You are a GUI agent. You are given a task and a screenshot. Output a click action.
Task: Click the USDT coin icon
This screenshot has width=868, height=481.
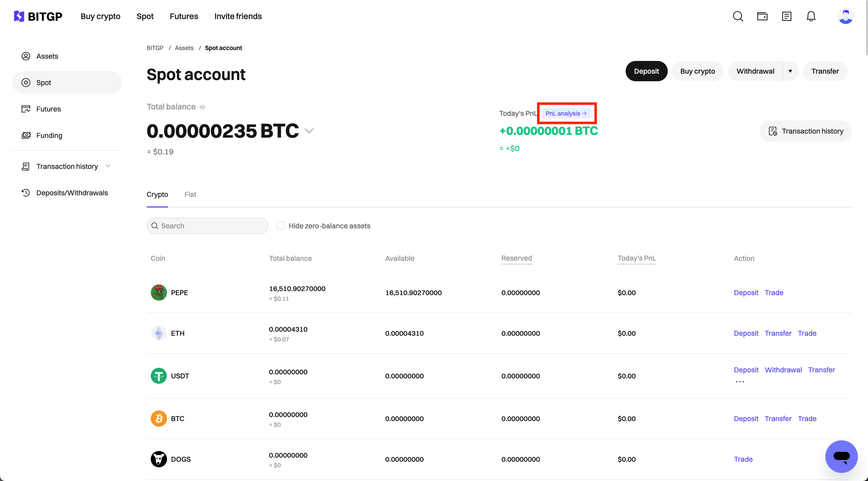[x=159, y=376]
